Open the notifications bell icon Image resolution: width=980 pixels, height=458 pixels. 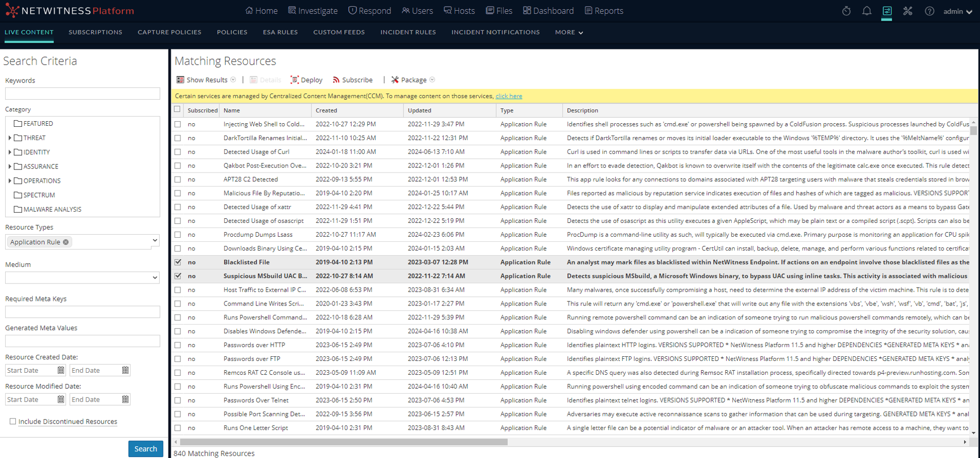867,11
